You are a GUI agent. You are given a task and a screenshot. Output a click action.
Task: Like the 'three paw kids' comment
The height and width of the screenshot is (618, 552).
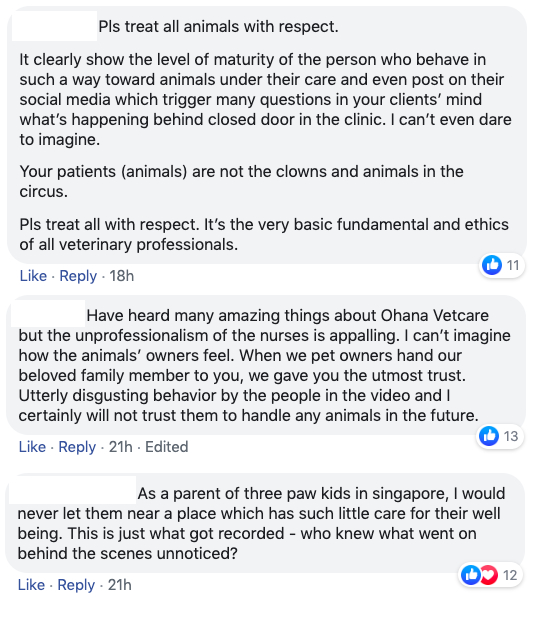click(x=32, y=585)
